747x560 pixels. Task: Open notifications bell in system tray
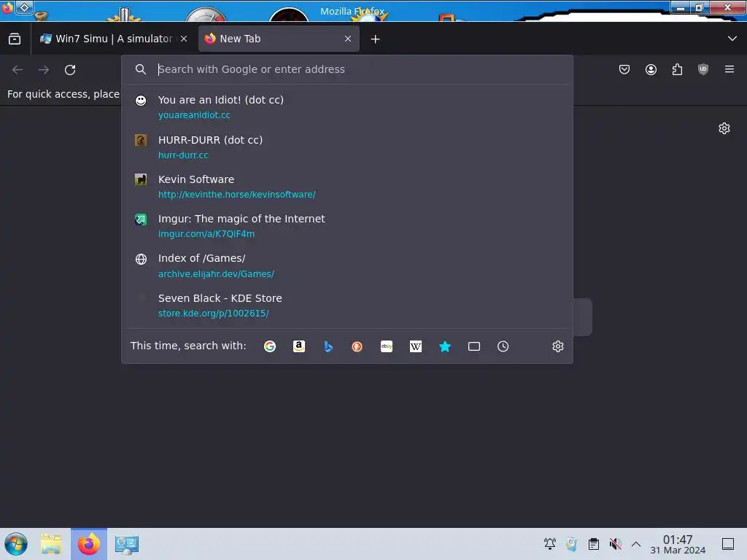550,543
